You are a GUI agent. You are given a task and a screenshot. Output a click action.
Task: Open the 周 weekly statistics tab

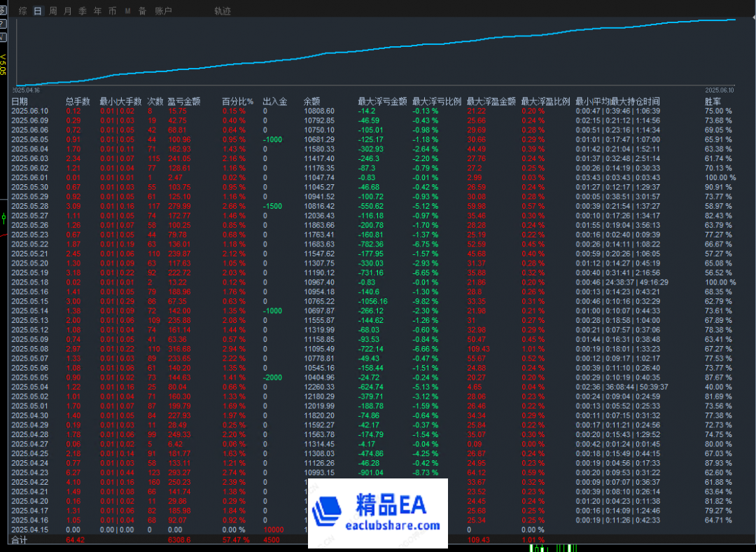(x=52, y=11)
